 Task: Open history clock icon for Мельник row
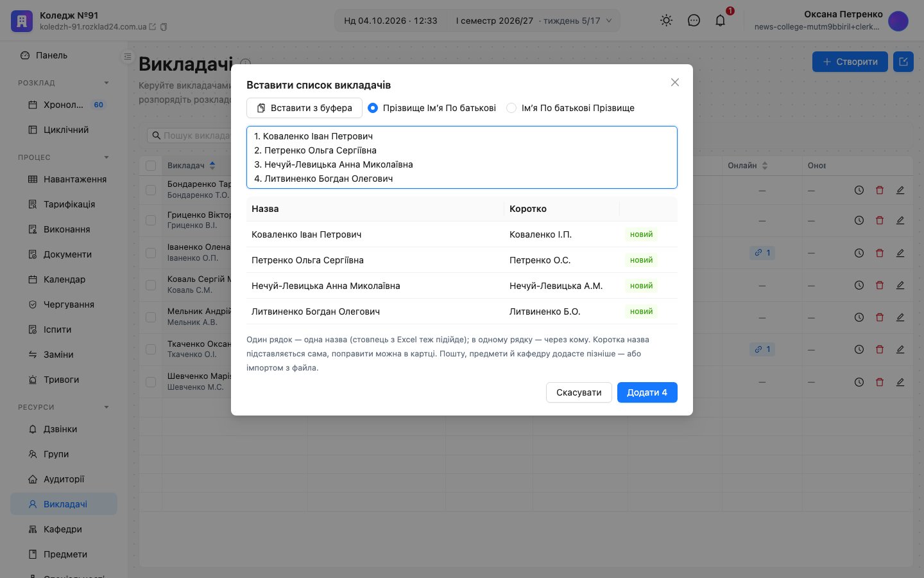[x=859, y=317]
